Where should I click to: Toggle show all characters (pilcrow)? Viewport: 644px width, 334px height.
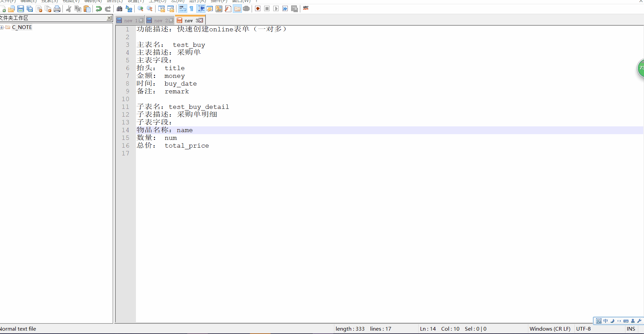192,9
